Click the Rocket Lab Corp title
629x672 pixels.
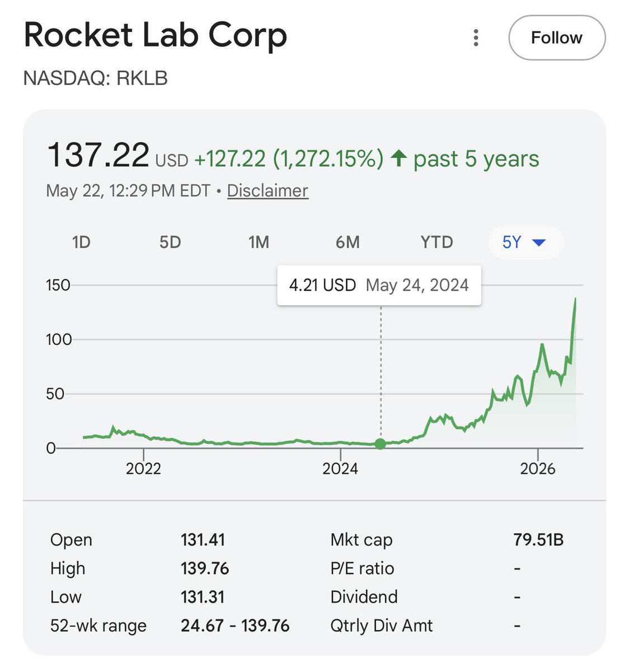[x=156, y=35]
